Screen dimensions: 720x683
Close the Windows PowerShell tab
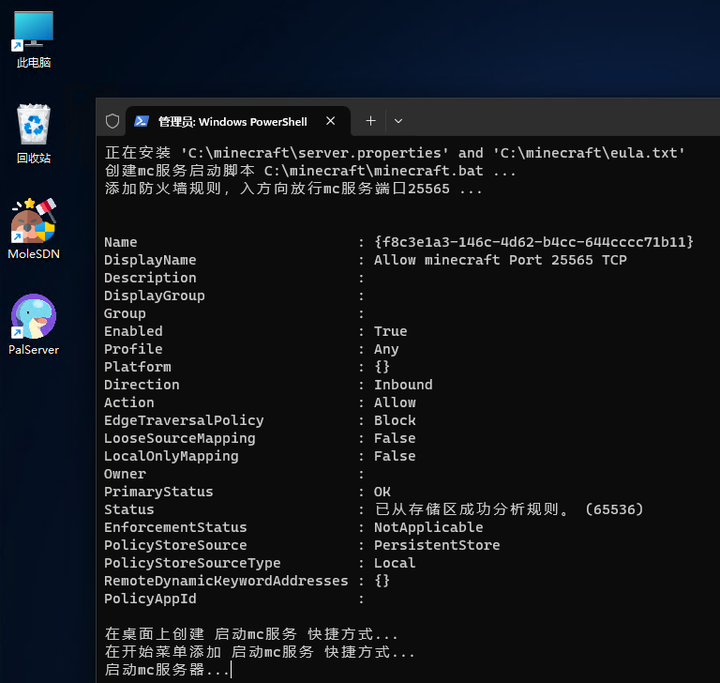pyautogui.click(x=331, y=121)
